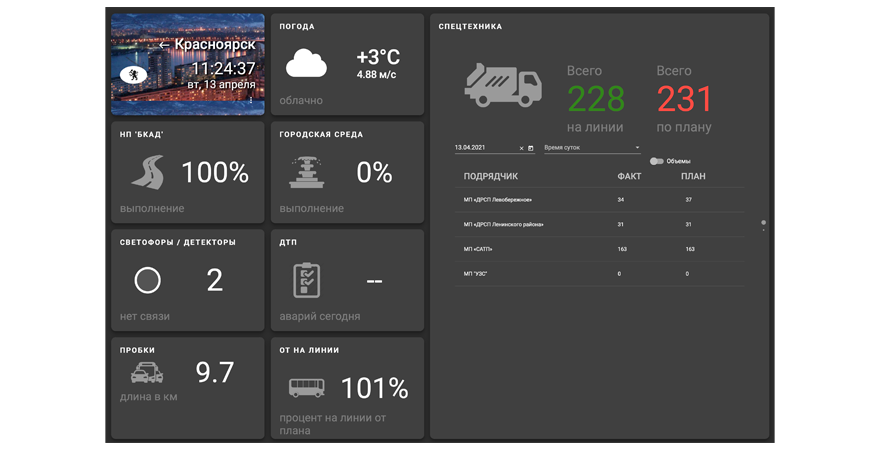
Task: Open the calendar picker next to the date
Action: pyautogui.click(x=531, y=148)
